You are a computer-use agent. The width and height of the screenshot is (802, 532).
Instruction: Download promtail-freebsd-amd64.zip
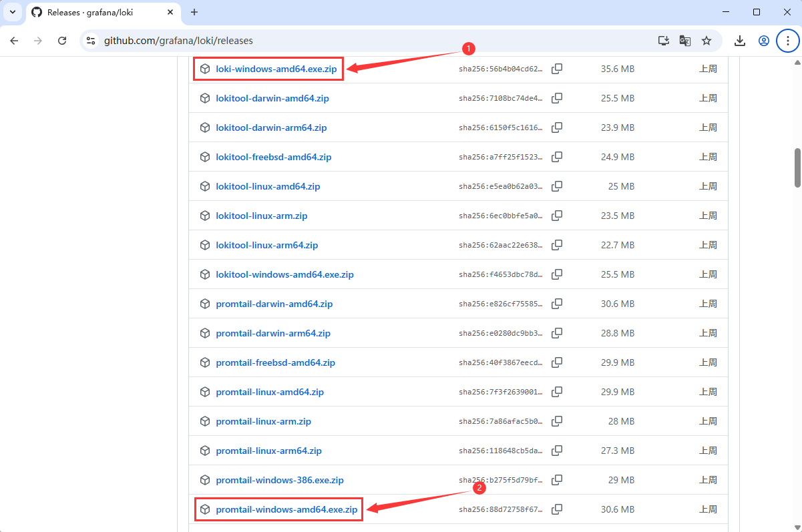pyautogui.click(x=276, y=362)
